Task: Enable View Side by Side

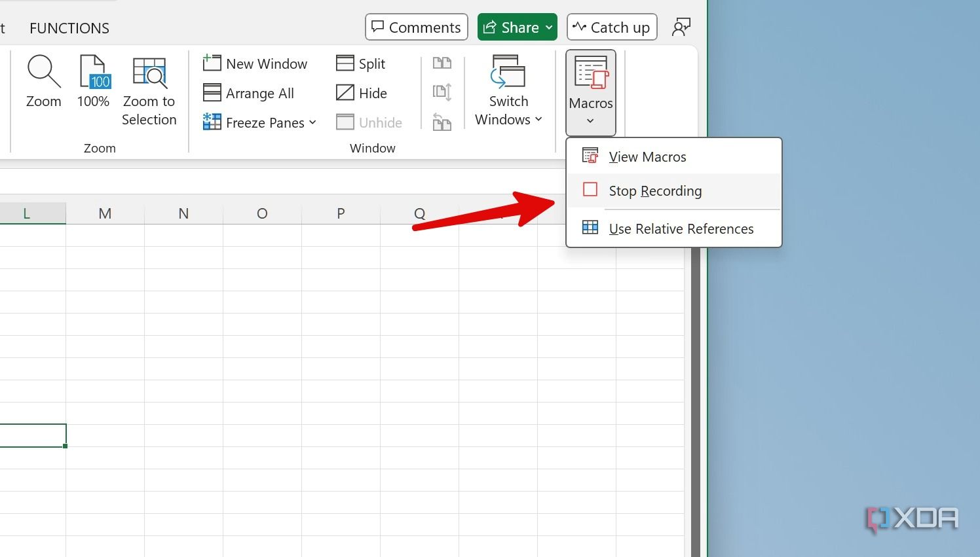Action: 442,63
